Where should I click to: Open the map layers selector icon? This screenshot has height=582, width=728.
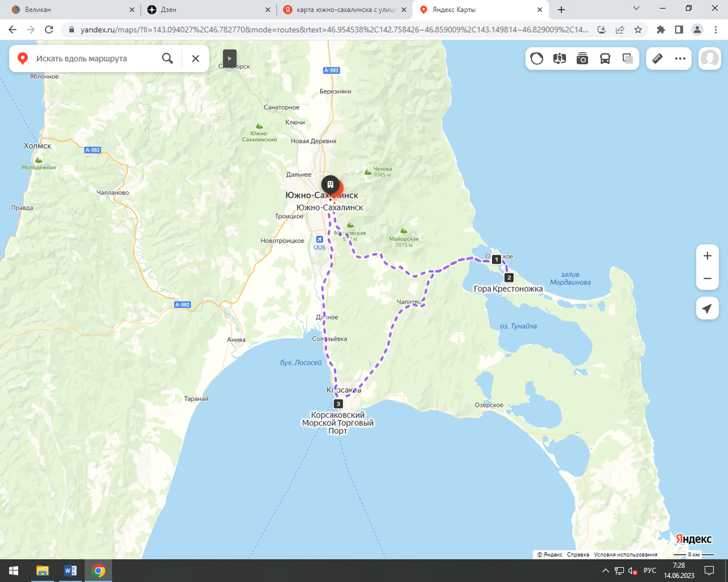coord(628,59)
